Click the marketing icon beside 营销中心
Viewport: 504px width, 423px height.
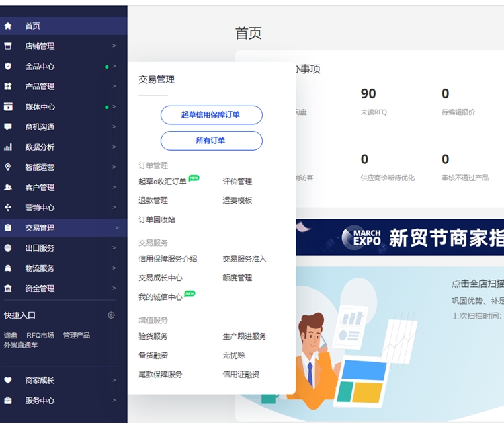pyautogui.click(x=8, y=208)
